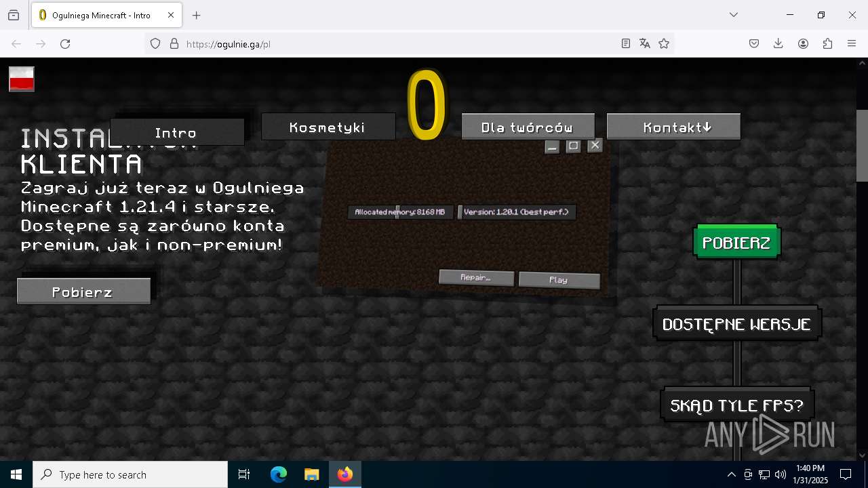Click the launcher preview minimize icon
Screen dimensions: 868x488
point(552,146)
